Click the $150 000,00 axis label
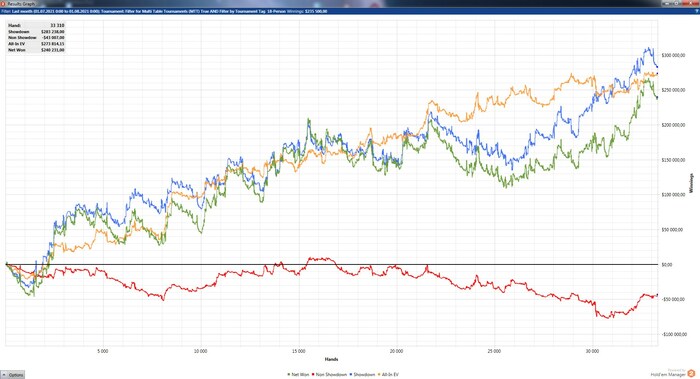 (673, 160)
